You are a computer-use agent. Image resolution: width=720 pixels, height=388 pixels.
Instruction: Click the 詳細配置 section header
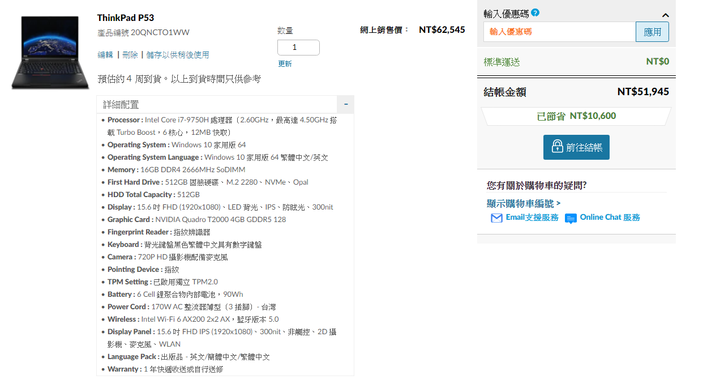click(x=217, y=104)
